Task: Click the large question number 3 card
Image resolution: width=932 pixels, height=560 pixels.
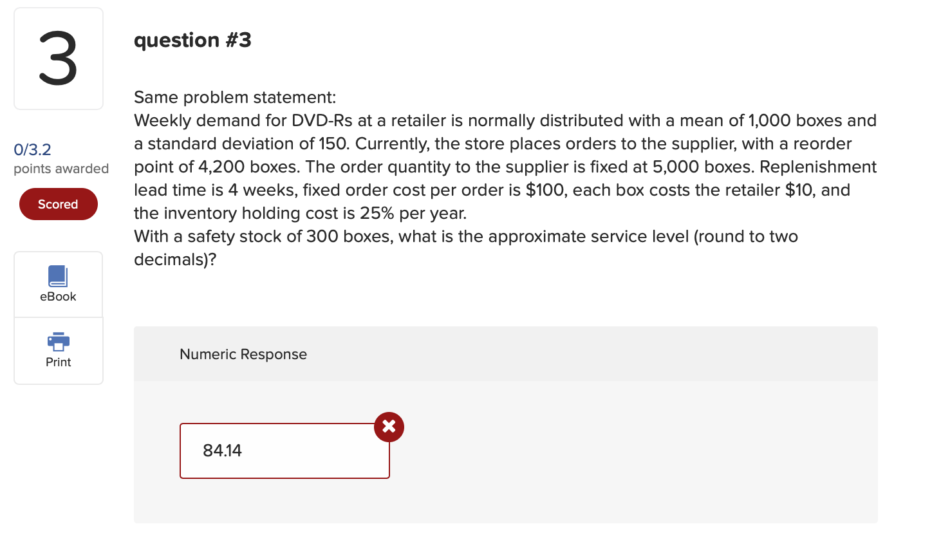Action: pyautogui.click(x=58, y=58)
